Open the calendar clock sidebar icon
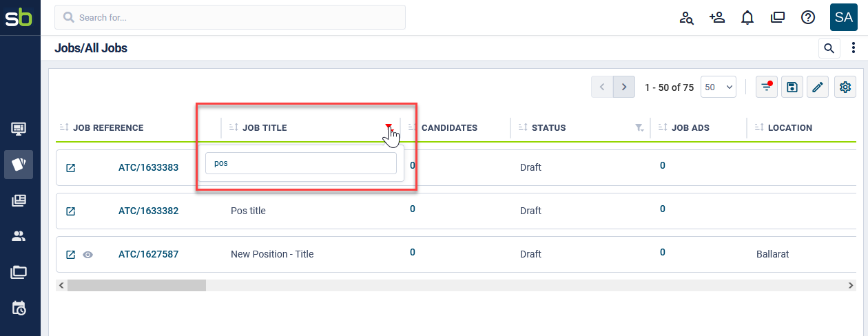The image size is (868, 336). pyautogui.click(x=19, y=308)
